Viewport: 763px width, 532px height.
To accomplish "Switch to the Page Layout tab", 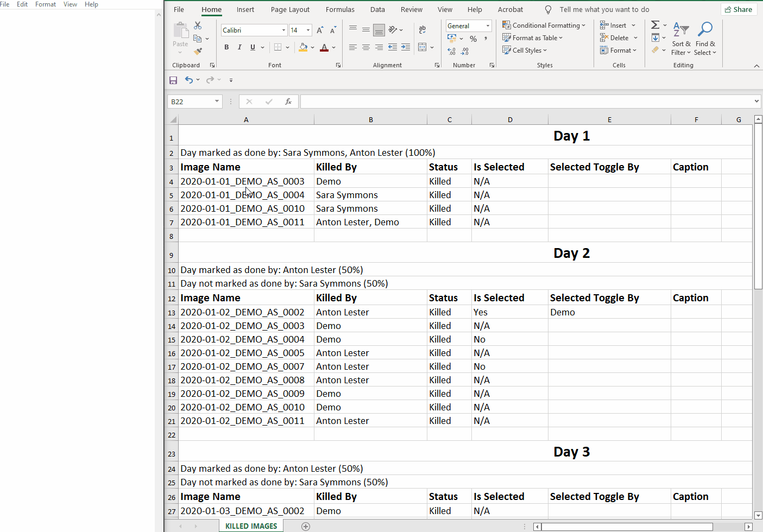I will pos(290,10).
